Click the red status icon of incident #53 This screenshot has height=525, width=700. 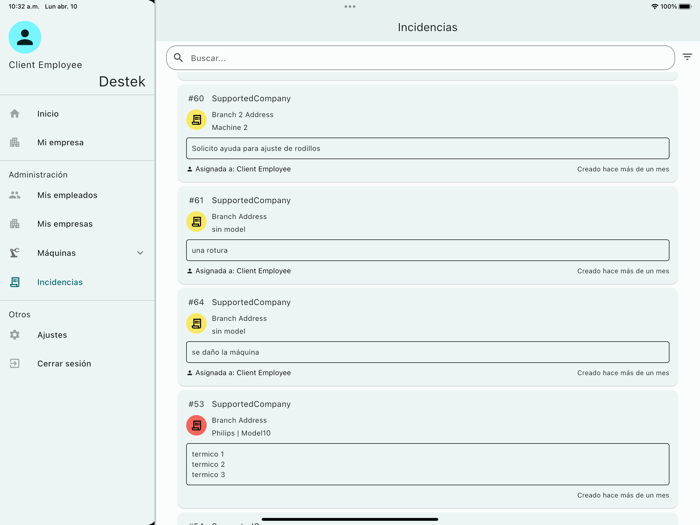(x=196, y=425)
